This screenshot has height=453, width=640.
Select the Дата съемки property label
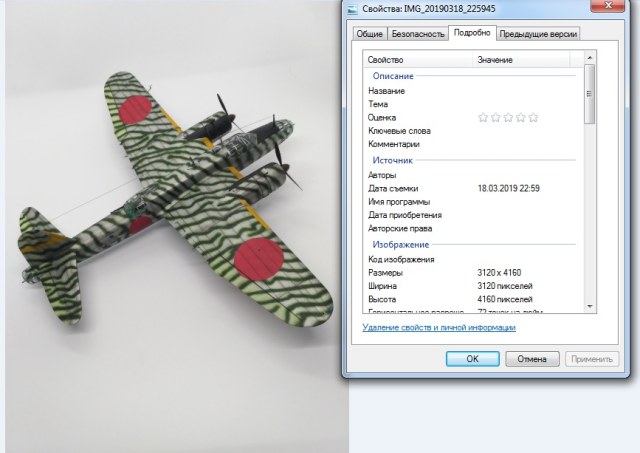tap(393, 189)
